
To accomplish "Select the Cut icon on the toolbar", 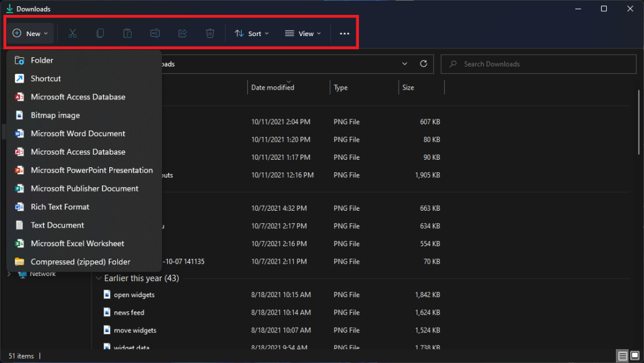I will [x=73, y=33].
